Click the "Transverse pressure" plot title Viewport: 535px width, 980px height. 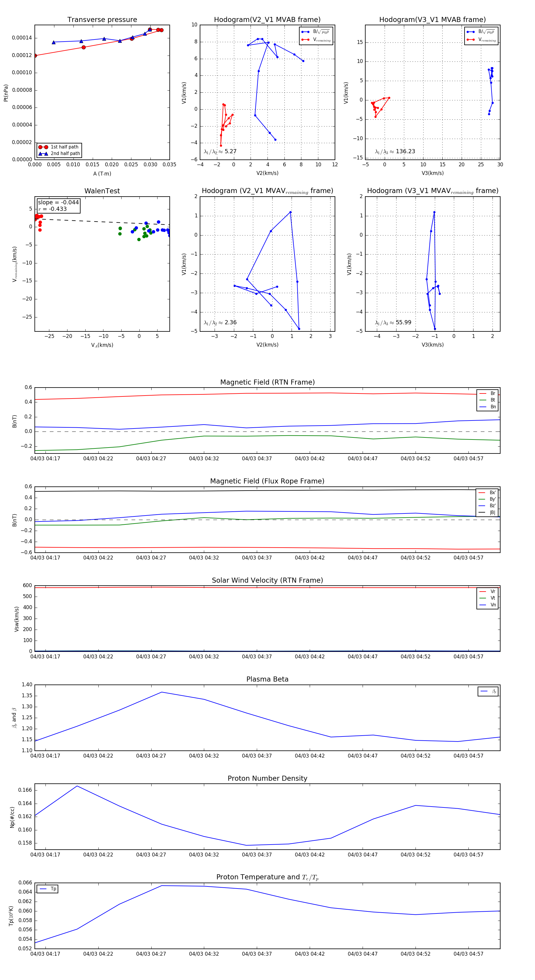102,19
